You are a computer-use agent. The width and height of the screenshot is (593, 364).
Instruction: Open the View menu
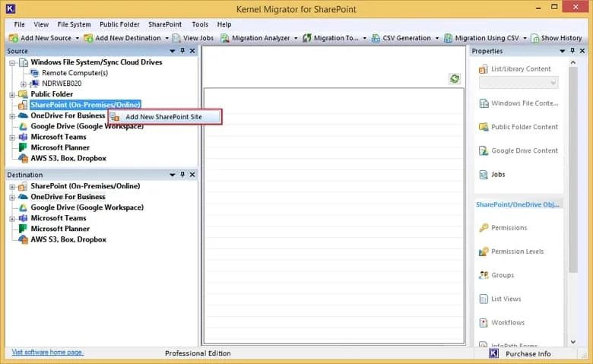[x=41, y=24]
